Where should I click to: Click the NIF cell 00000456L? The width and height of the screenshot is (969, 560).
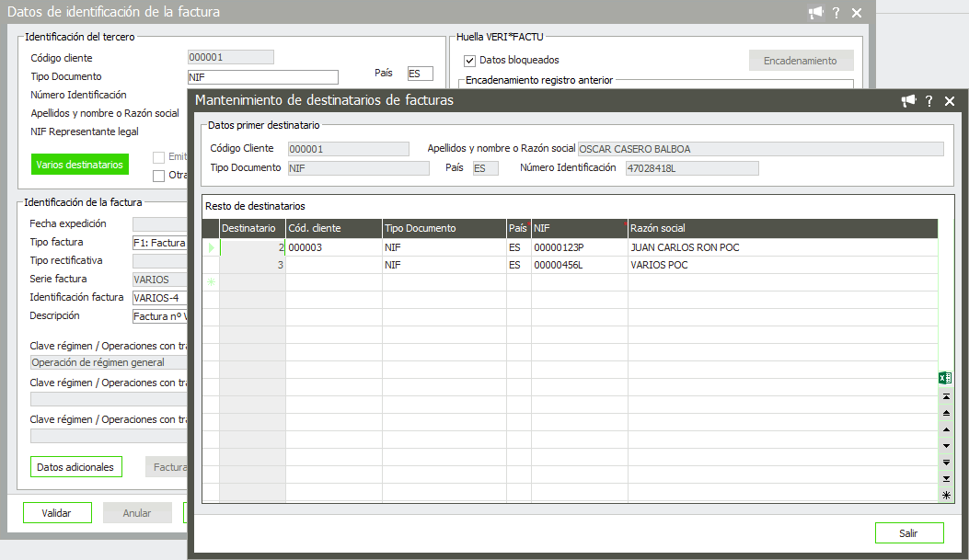point(579,265)
